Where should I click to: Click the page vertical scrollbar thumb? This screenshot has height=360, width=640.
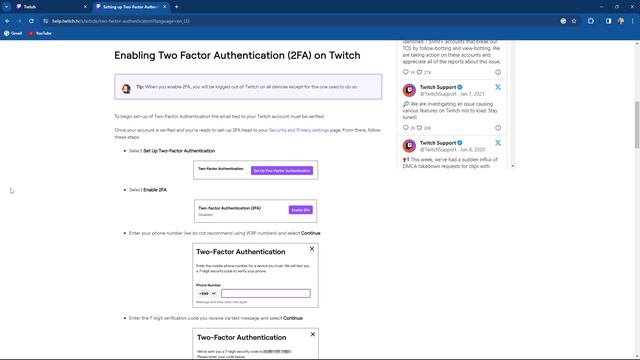(637, 125)
